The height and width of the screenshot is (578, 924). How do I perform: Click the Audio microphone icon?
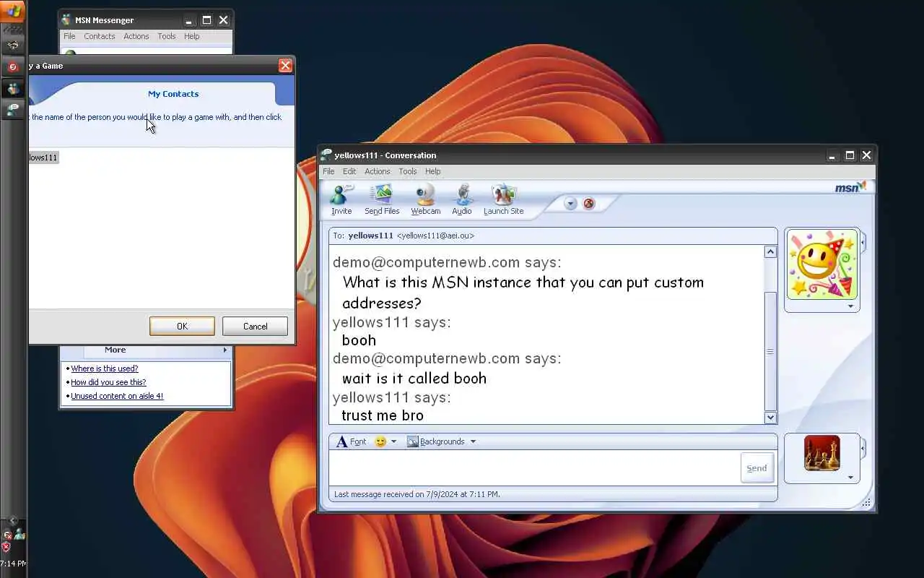pos(462,199)
